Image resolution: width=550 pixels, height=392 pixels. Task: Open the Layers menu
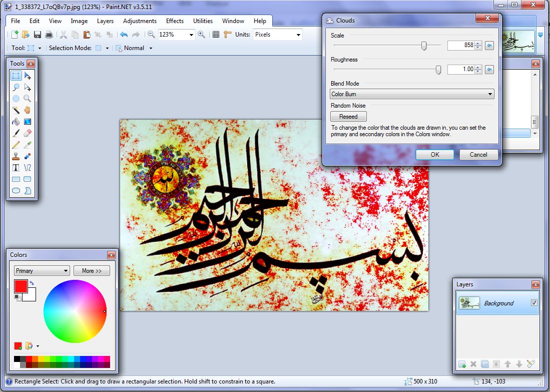pyautogui.click(x=105, y=21)
